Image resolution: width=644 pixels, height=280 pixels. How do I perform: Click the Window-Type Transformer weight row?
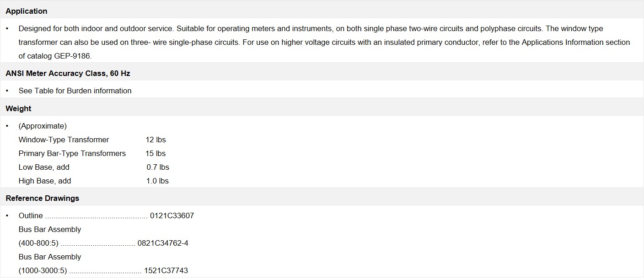pos(64,140)
